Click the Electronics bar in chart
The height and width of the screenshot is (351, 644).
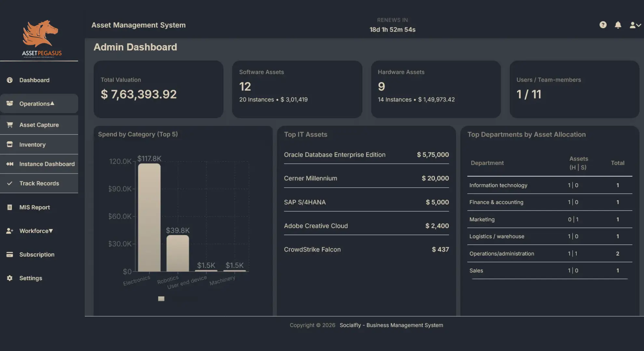tap(149, 217)
